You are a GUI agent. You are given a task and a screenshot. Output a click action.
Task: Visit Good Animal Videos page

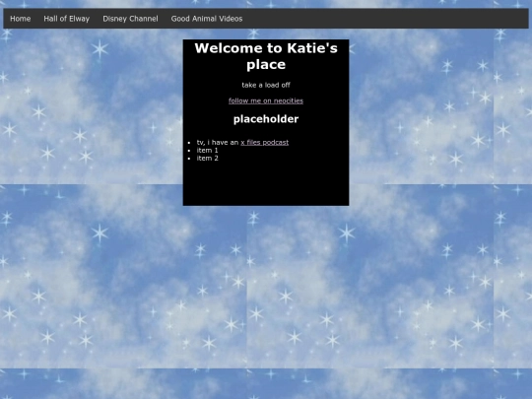[x=207, y=19]
